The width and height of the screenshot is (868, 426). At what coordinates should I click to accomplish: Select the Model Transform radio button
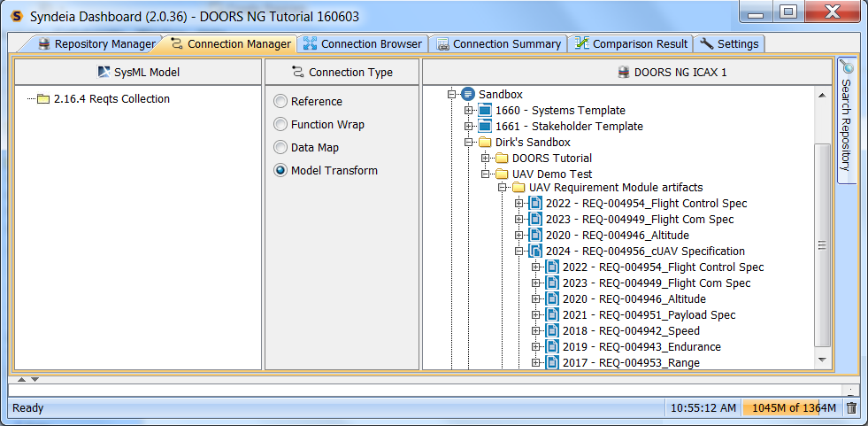tap(280, 171)
